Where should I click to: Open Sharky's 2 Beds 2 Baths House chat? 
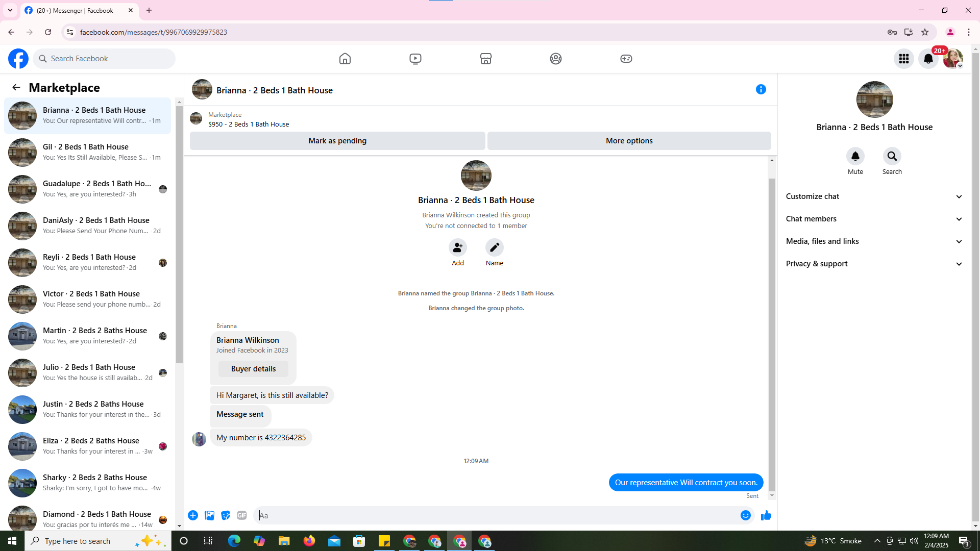click(88, 483)
